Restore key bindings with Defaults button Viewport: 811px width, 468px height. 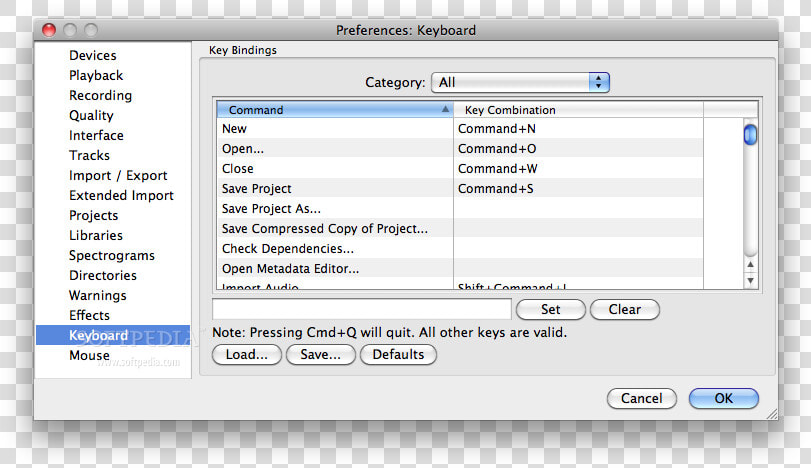[x=398, y=355]
